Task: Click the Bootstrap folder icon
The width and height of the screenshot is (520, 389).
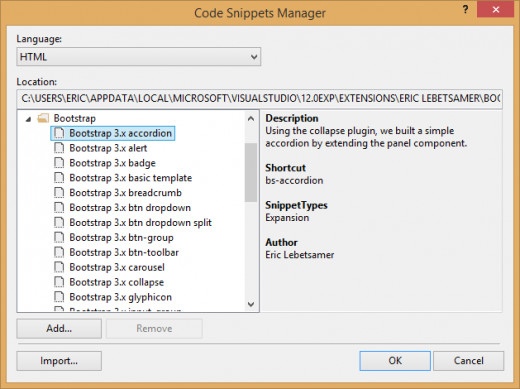Action: pyautogui.click(x=43, y=118)
